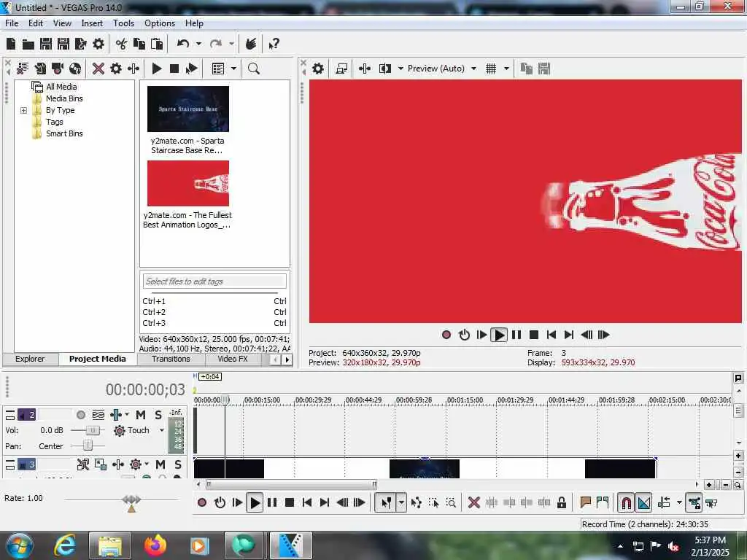Select the Envelope Edit Tool
Screen dimensions: 747x560
coord(416,503)
